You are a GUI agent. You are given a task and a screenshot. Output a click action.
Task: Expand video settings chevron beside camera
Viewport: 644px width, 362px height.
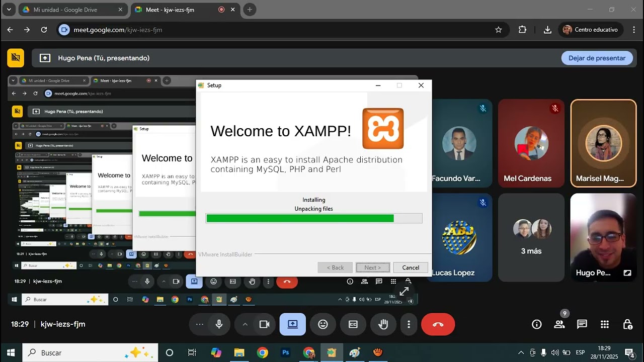pos(245,324)
